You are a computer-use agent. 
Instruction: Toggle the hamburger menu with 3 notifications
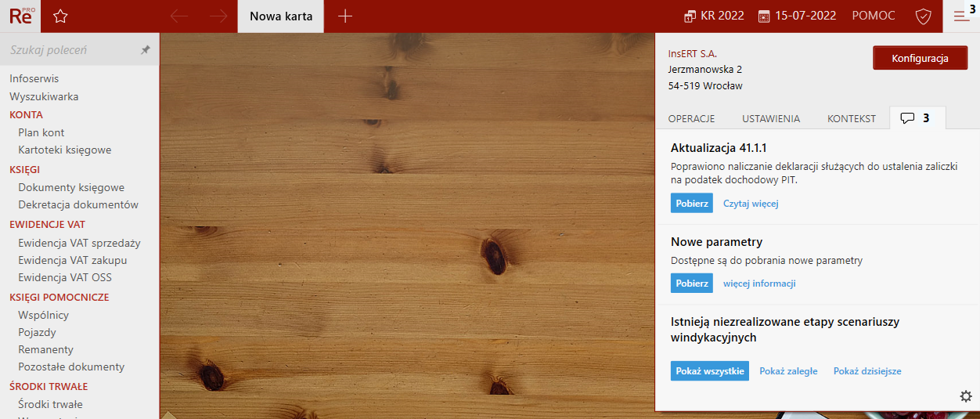click(x=962, y=16)
